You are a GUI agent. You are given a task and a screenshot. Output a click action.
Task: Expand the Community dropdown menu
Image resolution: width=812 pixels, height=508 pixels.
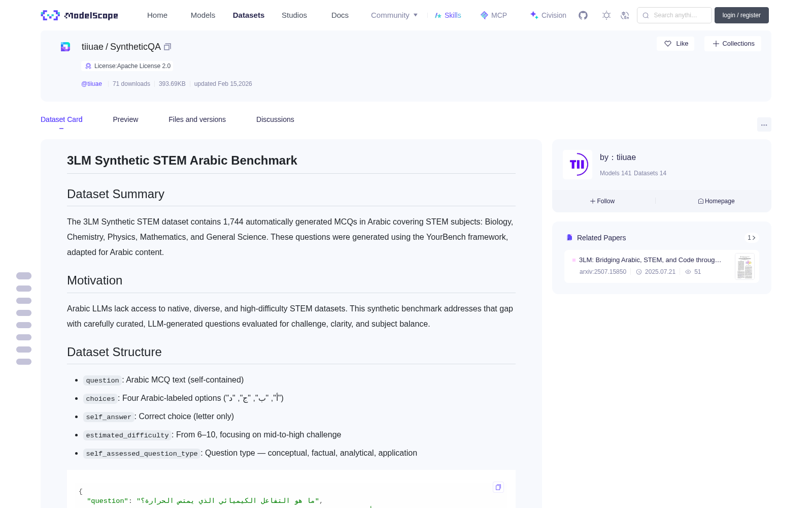394,15
